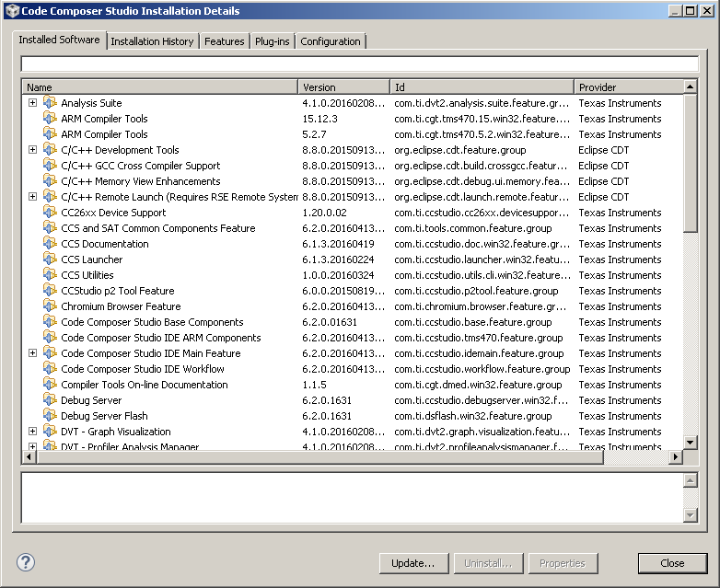This screenshot has height=588, width=720.
Task: Click the Code Composer Studio title bar icon
Action: point(12,10)
